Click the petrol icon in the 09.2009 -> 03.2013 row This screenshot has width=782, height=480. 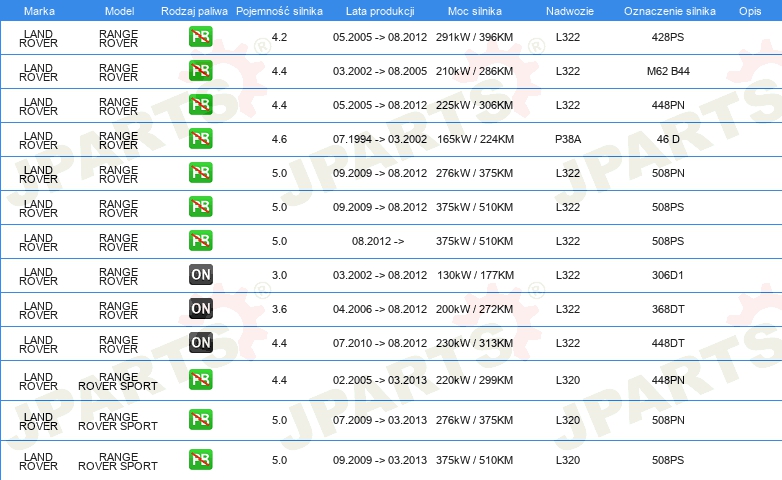point(200,460)
